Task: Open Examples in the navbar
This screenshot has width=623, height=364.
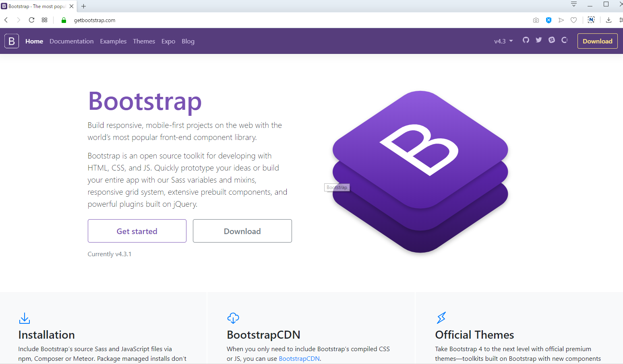Action: pos(113,41)
